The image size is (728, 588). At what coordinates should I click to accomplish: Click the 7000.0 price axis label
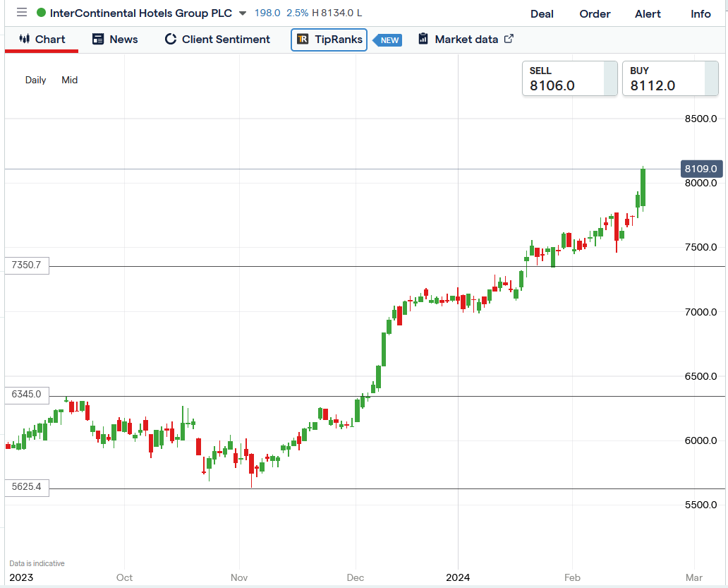click(700, 312)
